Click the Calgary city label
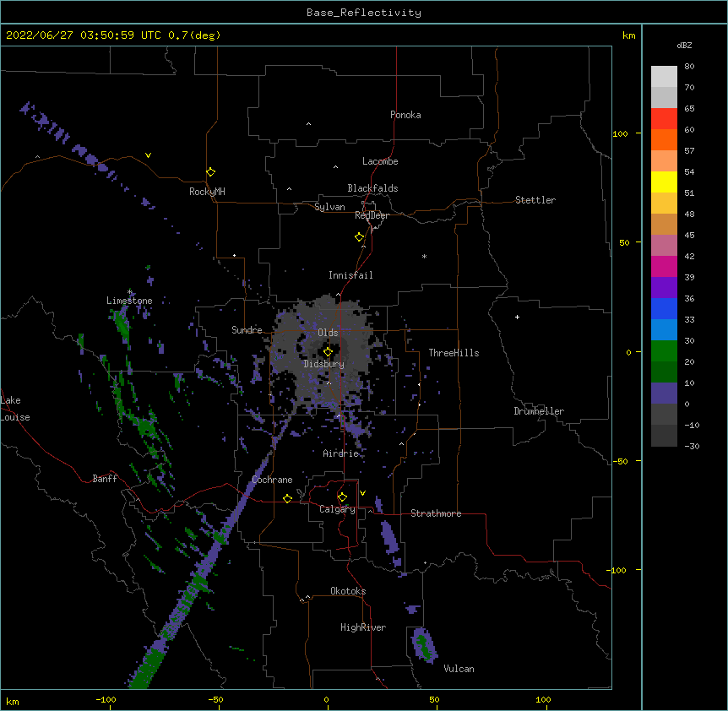 coord(337,509)
